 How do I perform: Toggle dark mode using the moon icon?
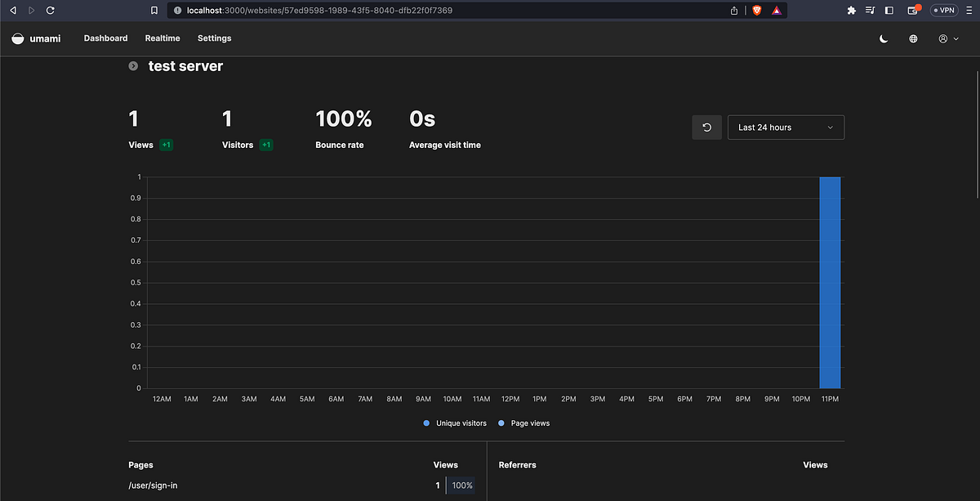884,38
